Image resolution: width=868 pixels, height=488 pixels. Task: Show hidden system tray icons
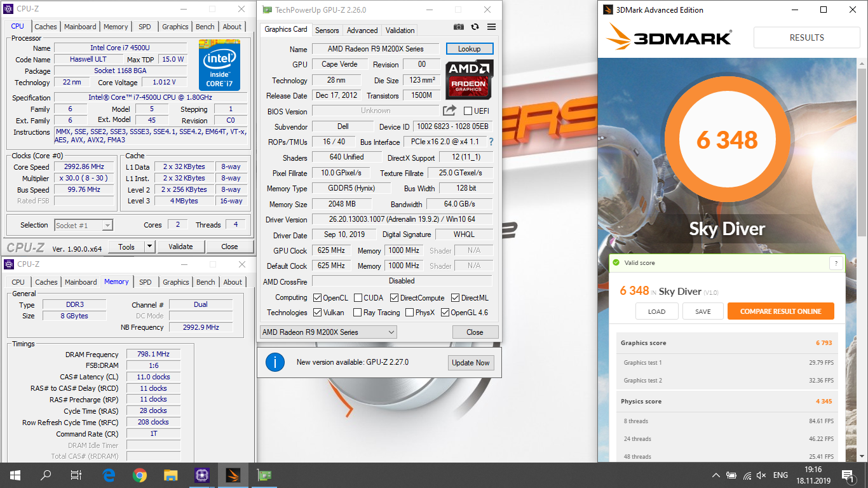pos(716,475)
